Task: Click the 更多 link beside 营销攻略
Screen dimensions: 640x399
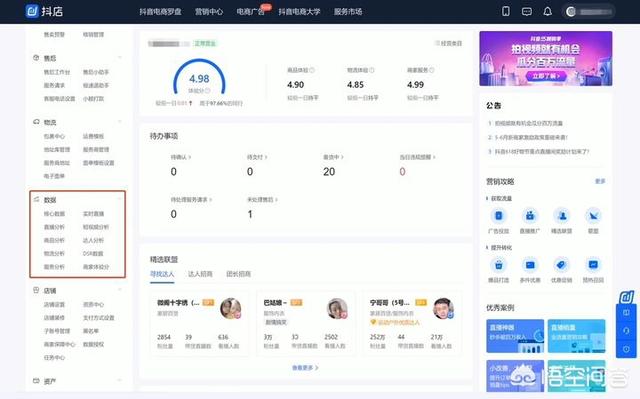Action: (x=600, y=181)
